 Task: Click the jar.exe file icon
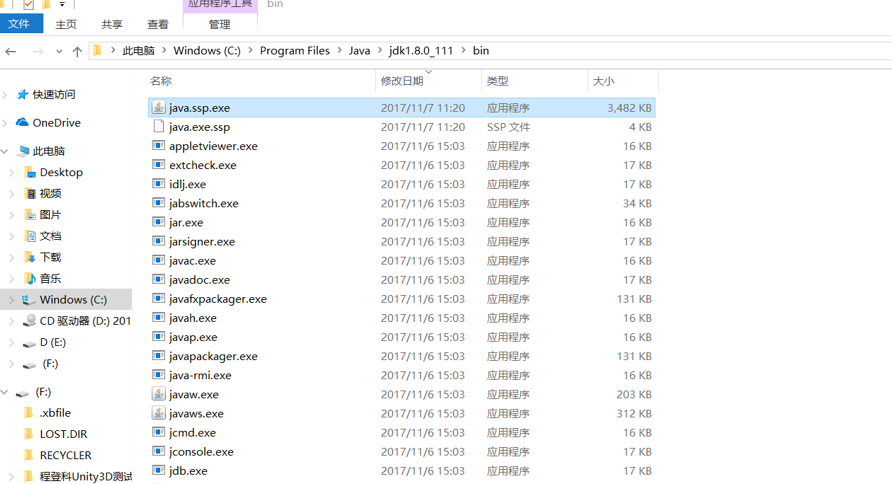pyautogui.click(x=159, y=222)
